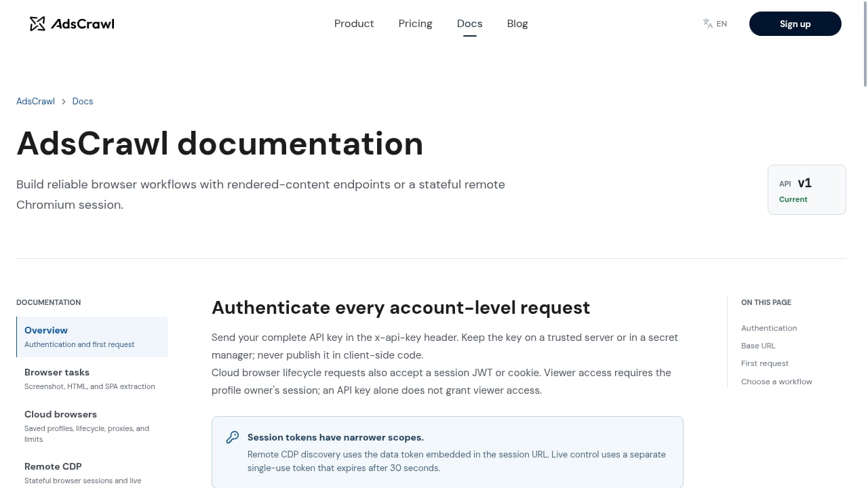Image resolution: width=868 pixels, height=488 pixels.
Task: Click the AdsCrawl breadcrumb link
Action: pyautogui.click(x=35, y=101)
